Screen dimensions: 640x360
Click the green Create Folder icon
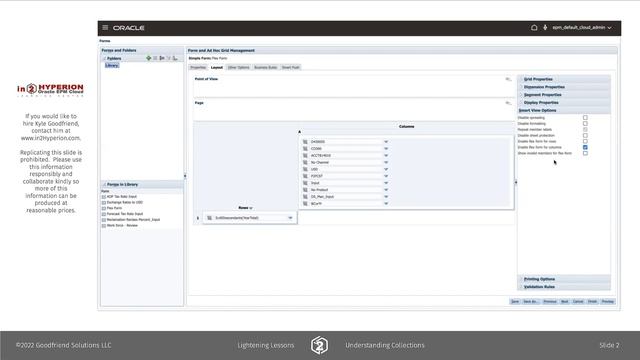(149, 58)
